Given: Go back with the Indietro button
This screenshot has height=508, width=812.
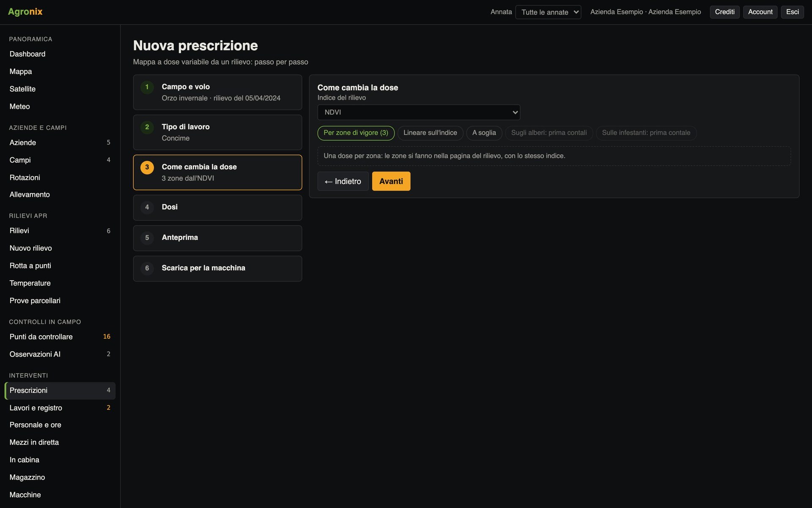Looking at the screenshot, I should click(343, 181).
